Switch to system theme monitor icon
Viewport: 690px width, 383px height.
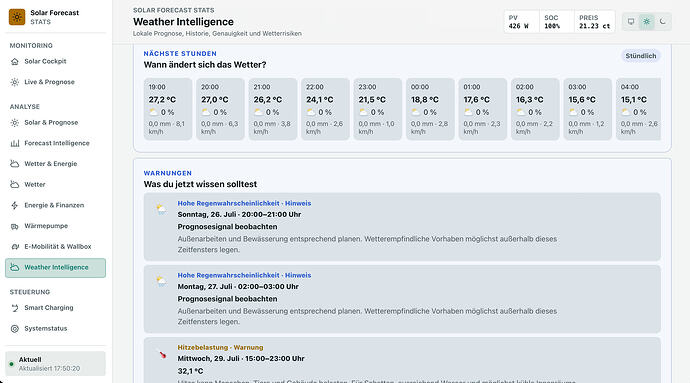[631, 22]
